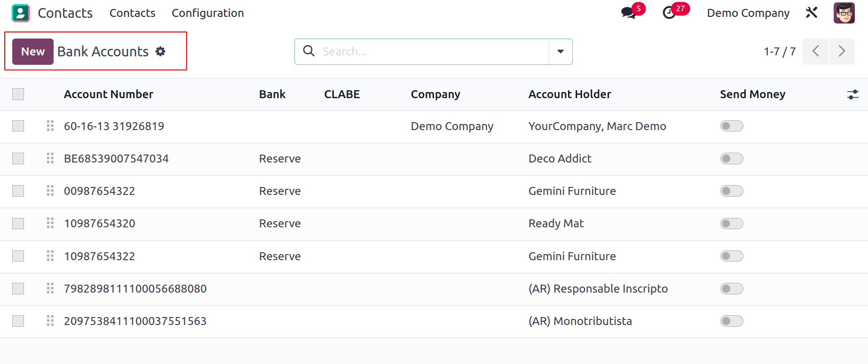Open the Configuration menu
The image size is (868, 364).
pyautogui.click(x=208, y=13)
